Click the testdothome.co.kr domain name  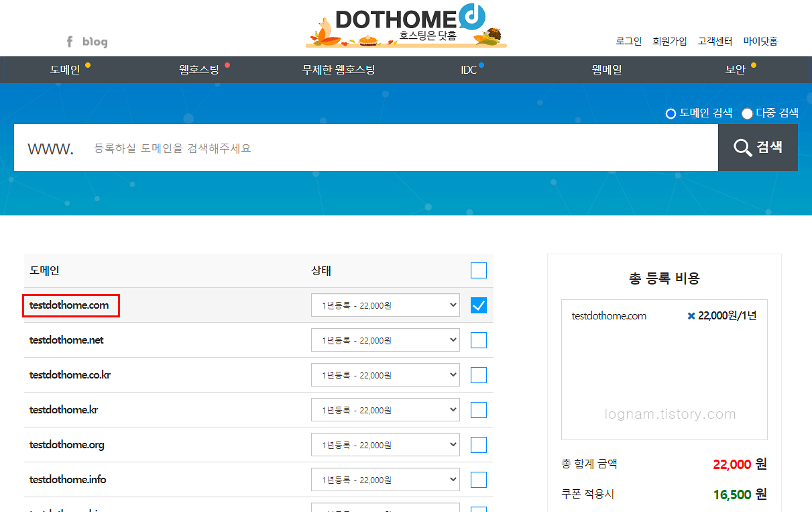(x=70, y=375)
